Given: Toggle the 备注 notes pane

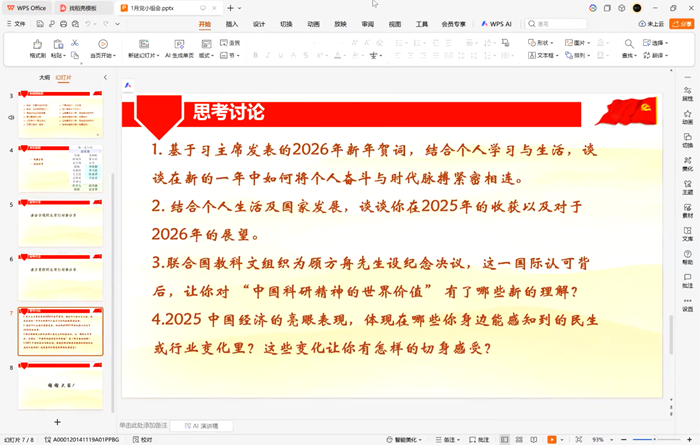Looking at the screenshot, I should pos(448,439).
